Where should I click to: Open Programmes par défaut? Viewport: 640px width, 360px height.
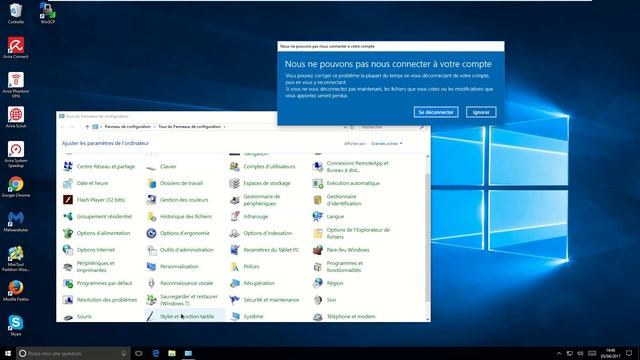pyautogui.click(x=98, y=283)
